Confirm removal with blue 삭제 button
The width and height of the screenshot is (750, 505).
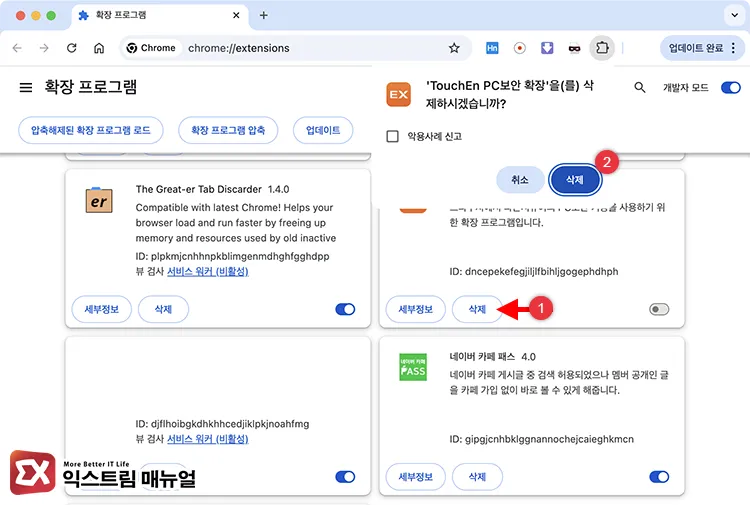click(575, 180)
